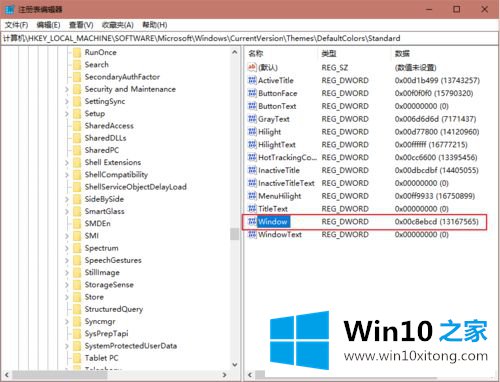Select the Syncmgr key label
The width and height of the screenshot is (500, 382).
point(100,322)
